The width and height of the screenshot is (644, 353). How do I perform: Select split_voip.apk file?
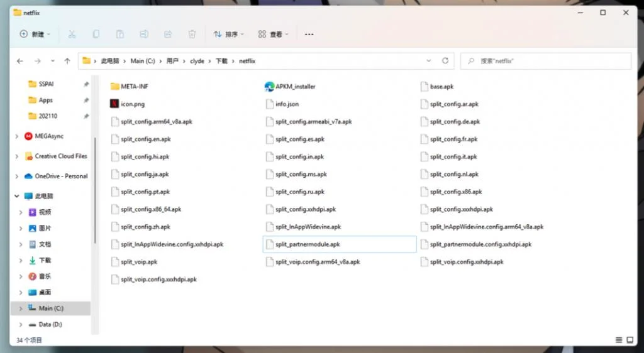(135, 262)
